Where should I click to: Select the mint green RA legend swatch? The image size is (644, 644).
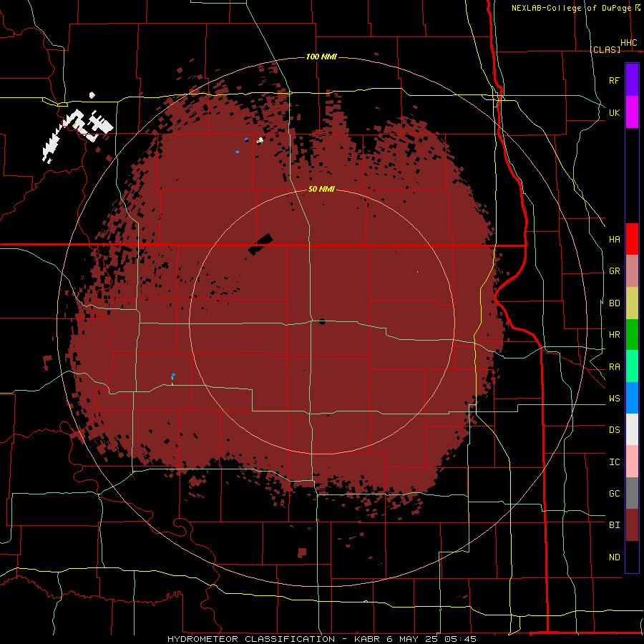click(x=632, y=366)
